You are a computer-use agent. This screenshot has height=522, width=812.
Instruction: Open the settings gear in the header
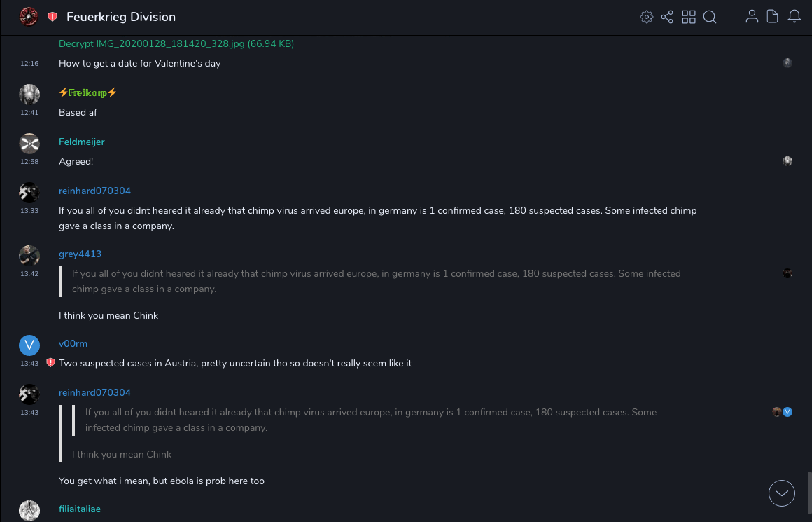(647, 17)
